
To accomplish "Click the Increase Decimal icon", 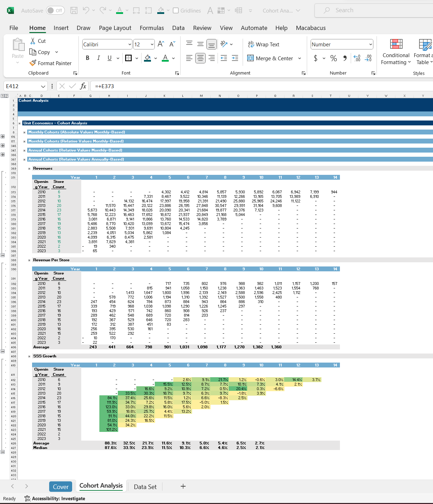I will [357, 58].
